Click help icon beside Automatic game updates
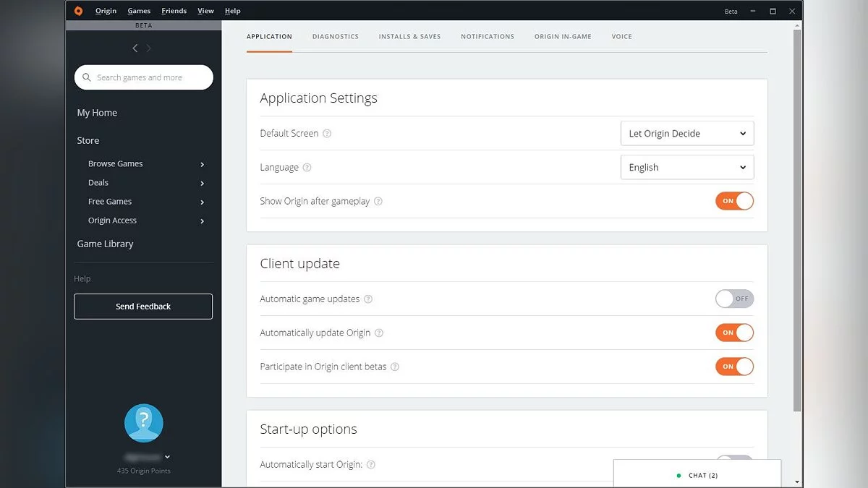 pyautogui.click(x=368, y=299)
